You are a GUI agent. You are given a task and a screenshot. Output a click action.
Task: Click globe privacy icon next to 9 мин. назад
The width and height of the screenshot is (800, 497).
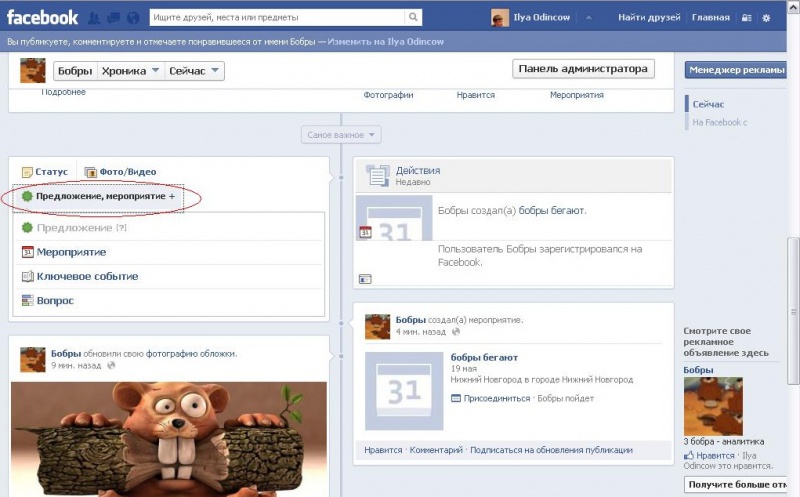point(111,365)
